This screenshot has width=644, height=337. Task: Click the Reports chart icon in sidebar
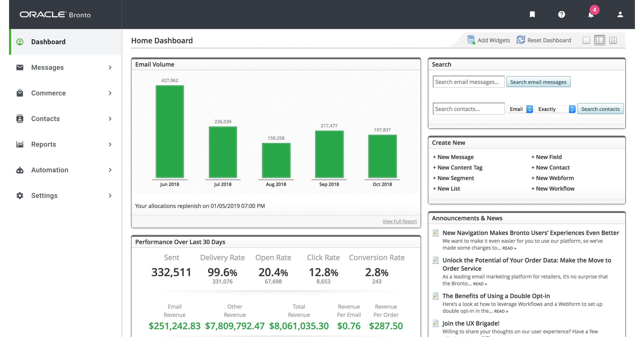pyautogui.click(x=20, y=144)
